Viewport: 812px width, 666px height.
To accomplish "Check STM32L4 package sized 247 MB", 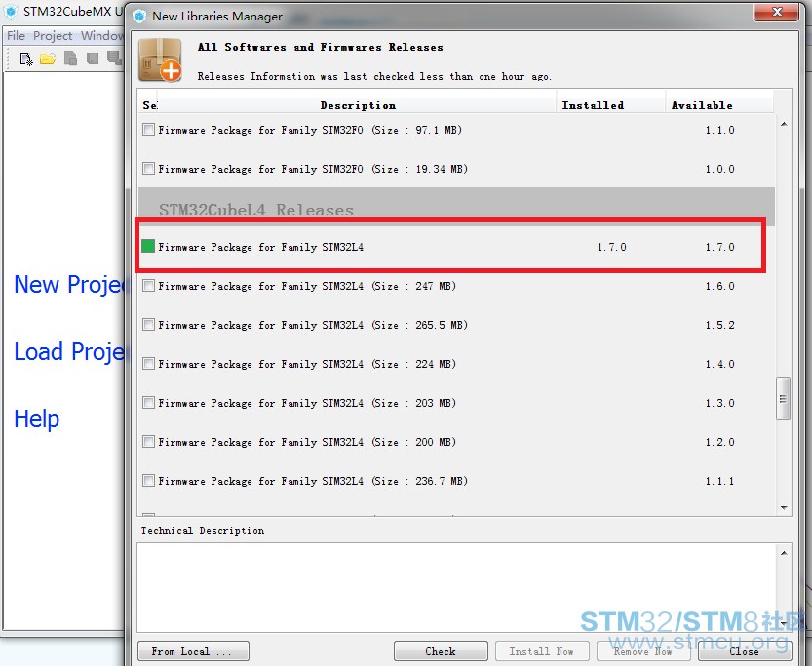I will [x=148, y=286].
